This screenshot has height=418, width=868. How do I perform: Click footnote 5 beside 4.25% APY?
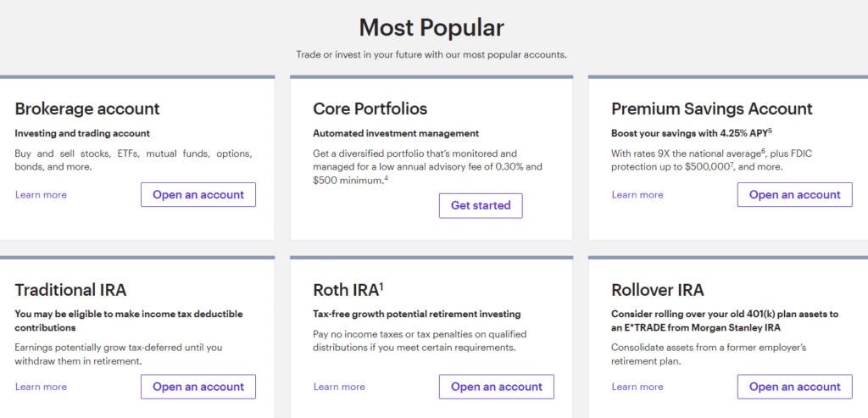[769, 131]
